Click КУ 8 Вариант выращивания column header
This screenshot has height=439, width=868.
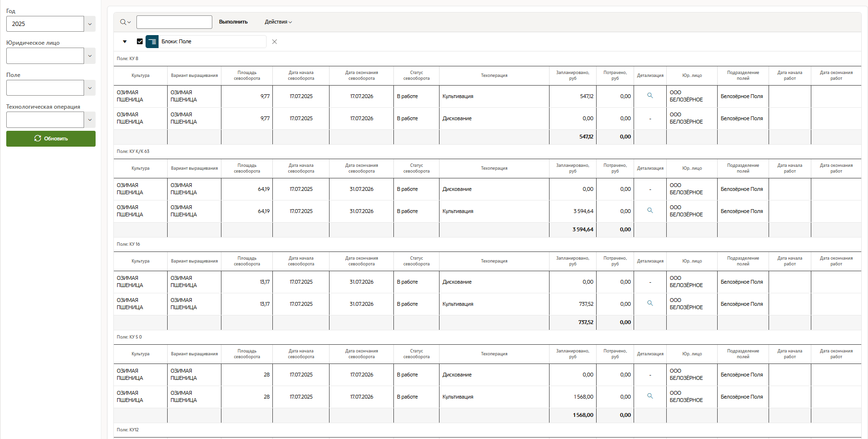pyautogui.click(x=194, y=75)
